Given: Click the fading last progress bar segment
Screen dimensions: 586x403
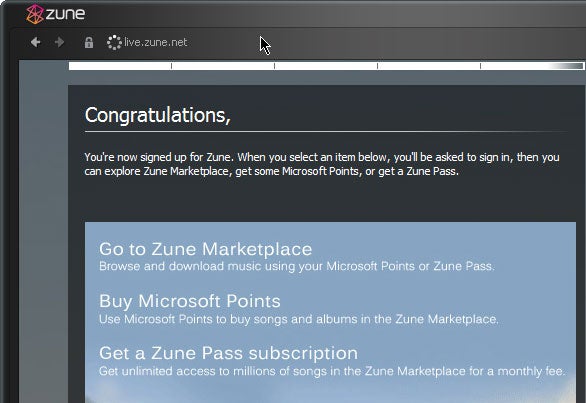Looking at the screenshot, I should point(532,66).
